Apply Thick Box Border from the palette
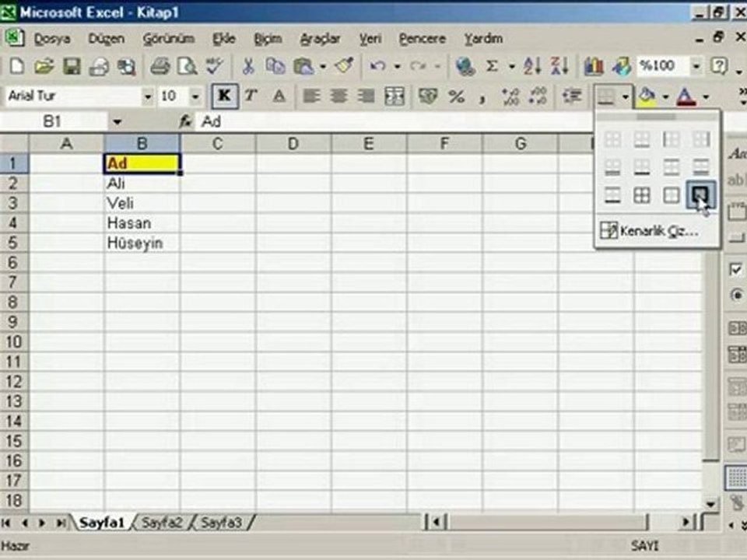747x560 pixels. [700, 194]
